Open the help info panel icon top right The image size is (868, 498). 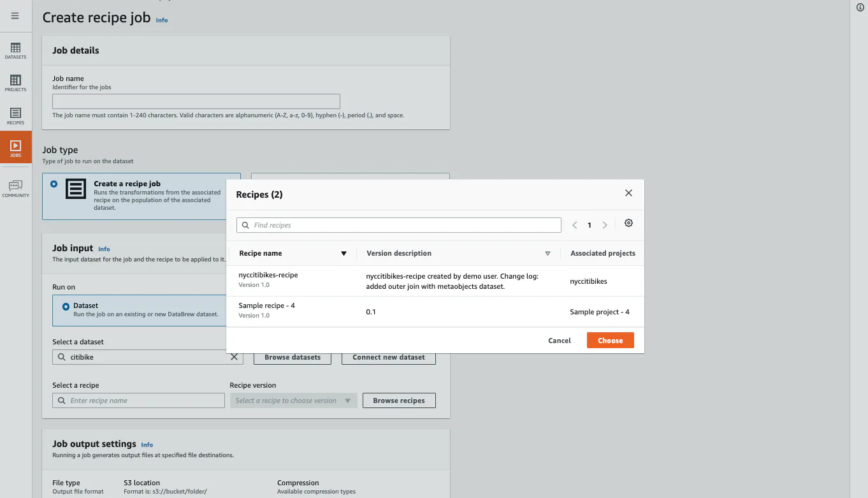click(859, 8)
